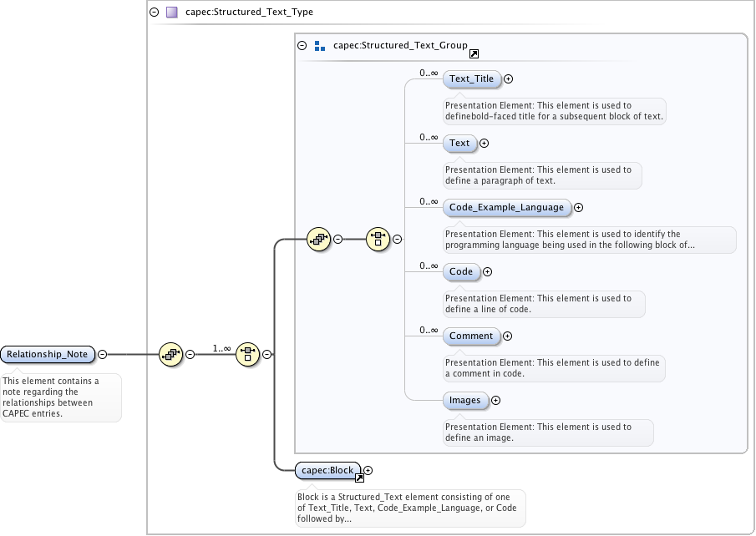Select the Text element node
This screenshot has height=536, width=756.
coord(459,144)
